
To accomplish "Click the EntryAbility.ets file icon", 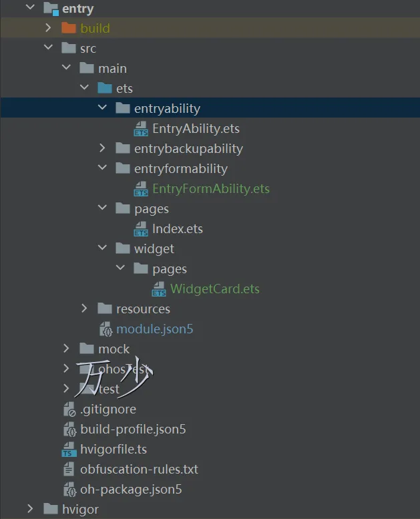I will [x=141, y=129].
